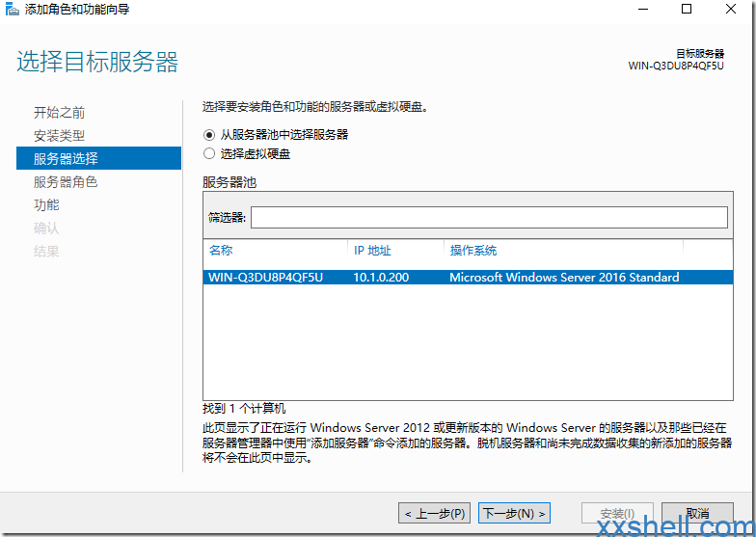Click the IP cell 10.1.0.200
Viewport: 756px width, 537px height.
pos(381,278)
